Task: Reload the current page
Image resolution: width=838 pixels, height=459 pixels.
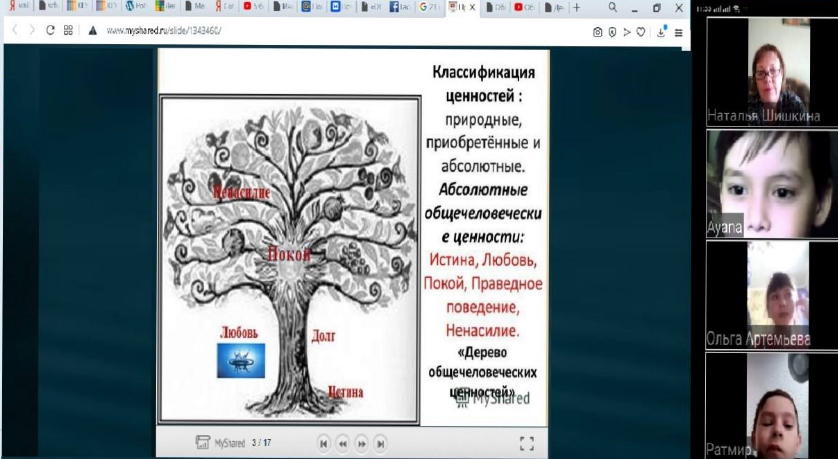Action: click(x=50, y=30)
